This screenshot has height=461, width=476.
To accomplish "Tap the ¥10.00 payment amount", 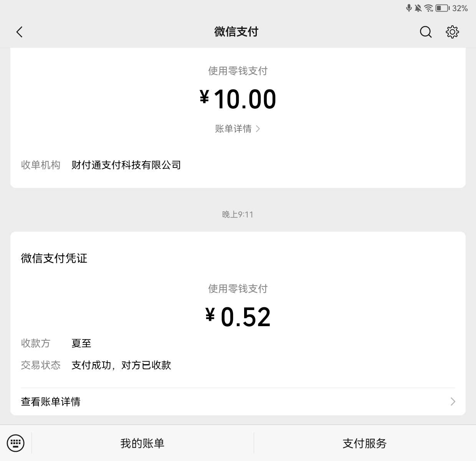I will [x=238, y=99].
